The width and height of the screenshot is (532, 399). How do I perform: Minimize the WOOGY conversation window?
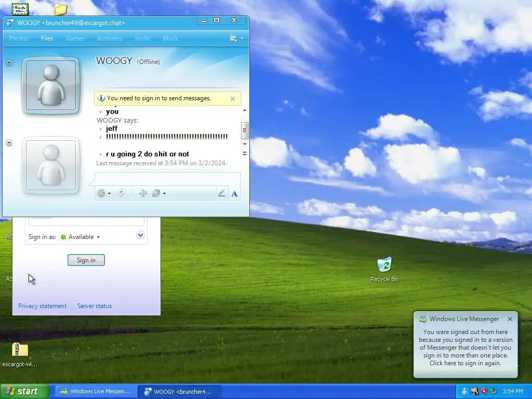coord(204,21)
